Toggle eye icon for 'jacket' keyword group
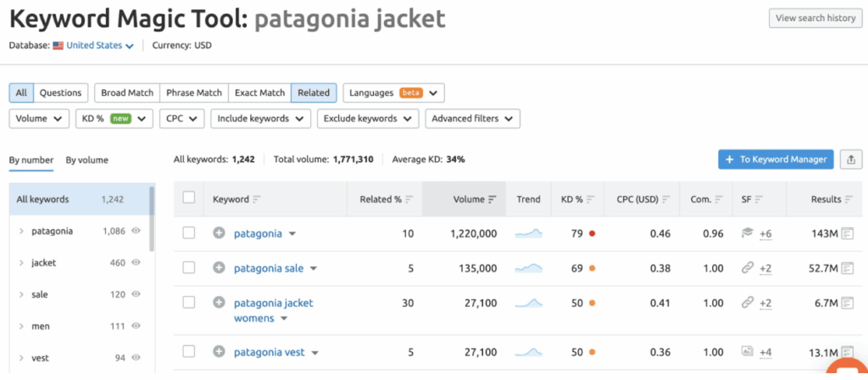 pos(136,263)
